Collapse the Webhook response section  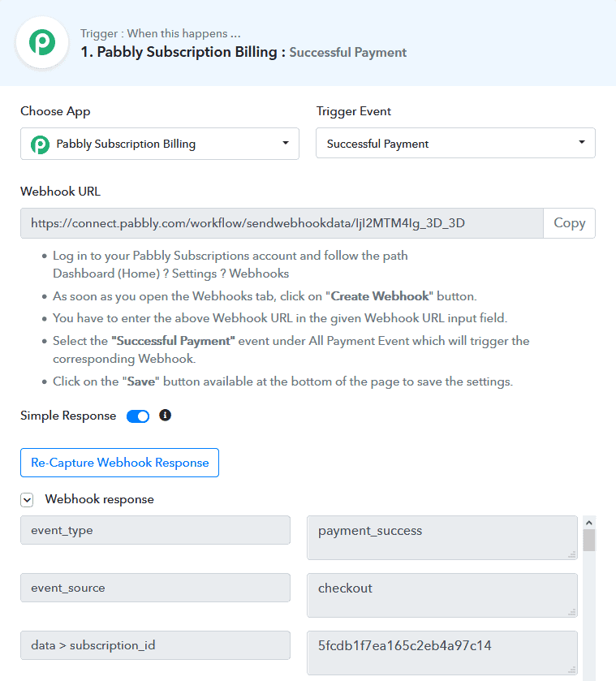[27, 500]
